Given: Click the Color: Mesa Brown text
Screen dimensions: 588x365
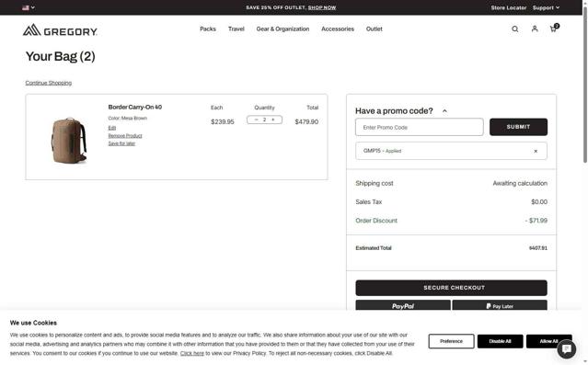Looking at the screenshot, I should 128,118.
